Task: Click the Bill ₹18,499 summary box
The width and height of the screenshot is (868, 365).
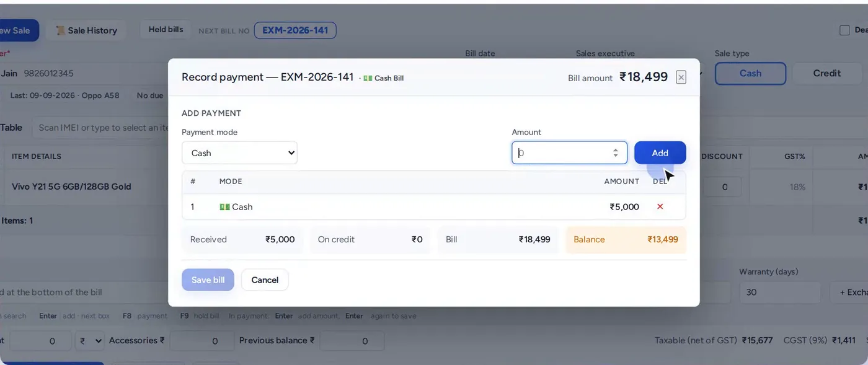Action: tap(498, 240)
